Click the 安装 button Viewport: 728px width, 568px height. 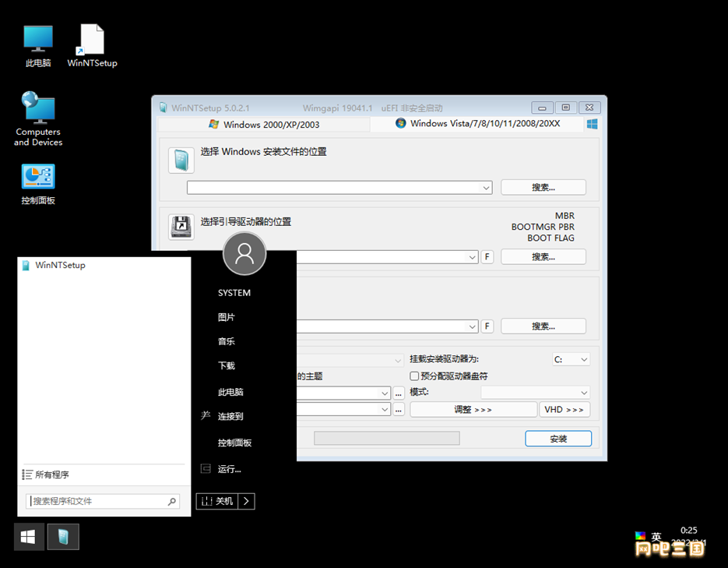coord(558,439)
